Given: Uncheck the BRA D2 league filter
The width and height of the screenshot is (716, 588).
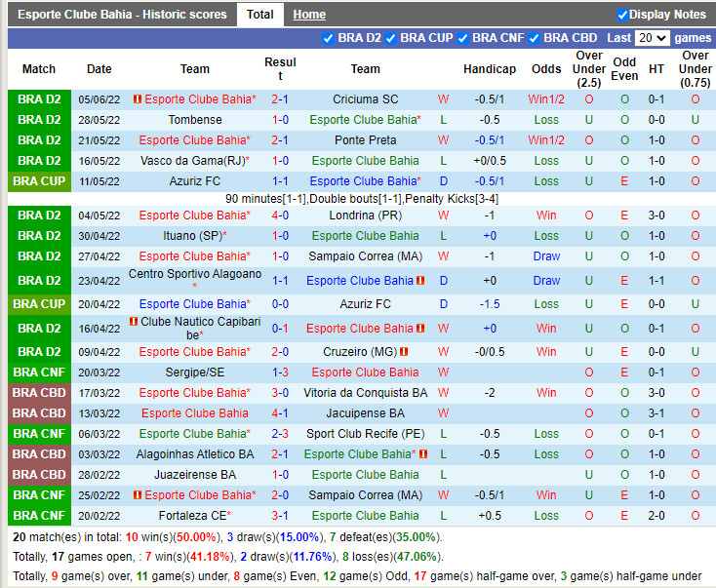Looking at the screenshot, I should point(329,38).
